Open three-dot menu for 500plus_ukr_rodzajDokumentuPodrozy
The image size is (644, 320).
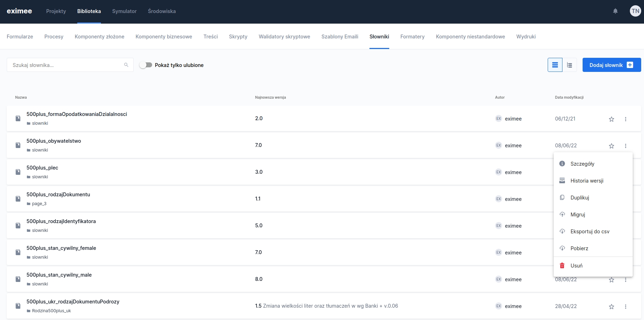coord(625,307)
